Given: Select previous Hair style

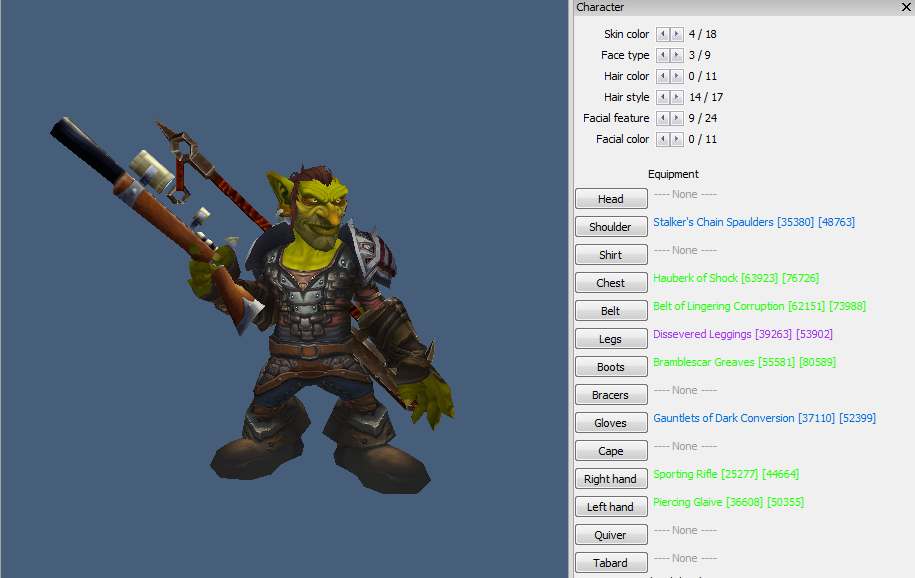Looking at the screenshot, I should coord(662,98).
